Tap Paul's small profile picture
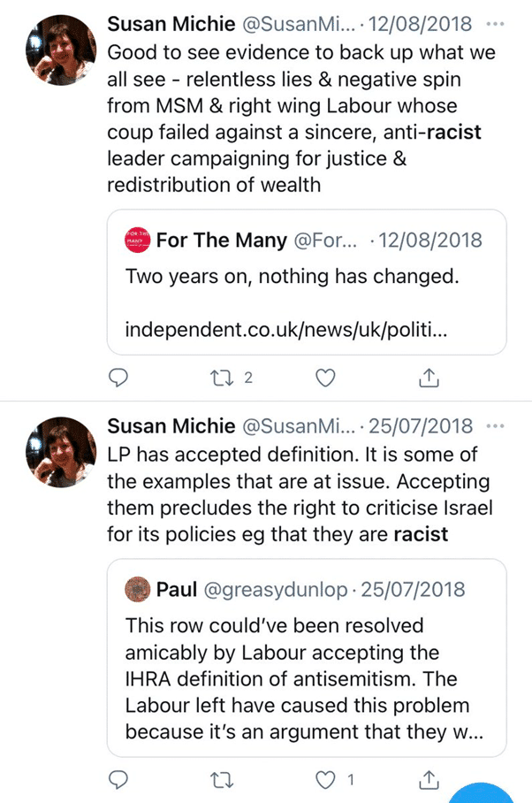 (x=137, y=589)
